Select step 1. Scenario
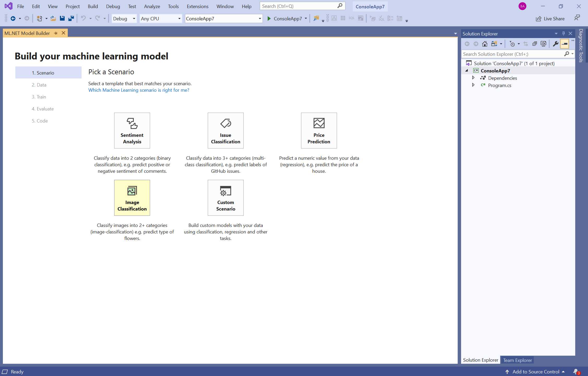The height and width of the screenshot is (376, 588). point(48,73)
